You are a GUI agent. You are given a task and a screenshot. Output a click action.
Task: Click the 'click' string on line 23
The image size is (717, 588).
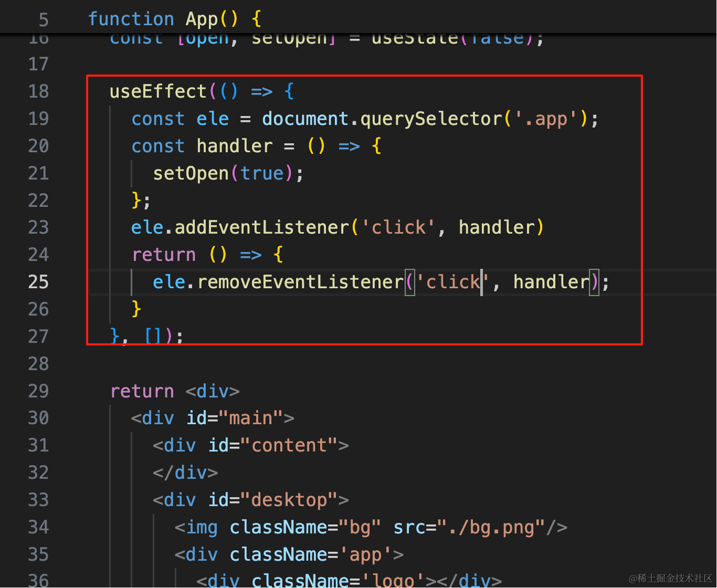click(398, 227)
